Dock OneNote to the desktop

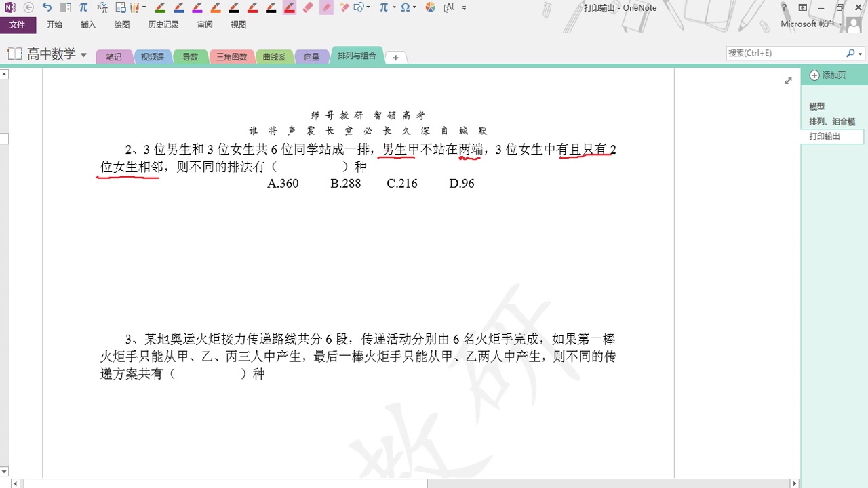click(65, 7)
